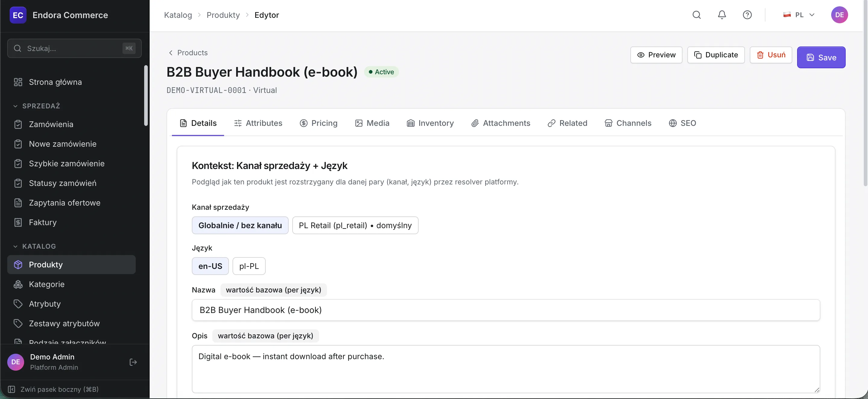
Task: Click the sidebar scrollbar
Action: point(146,95)
